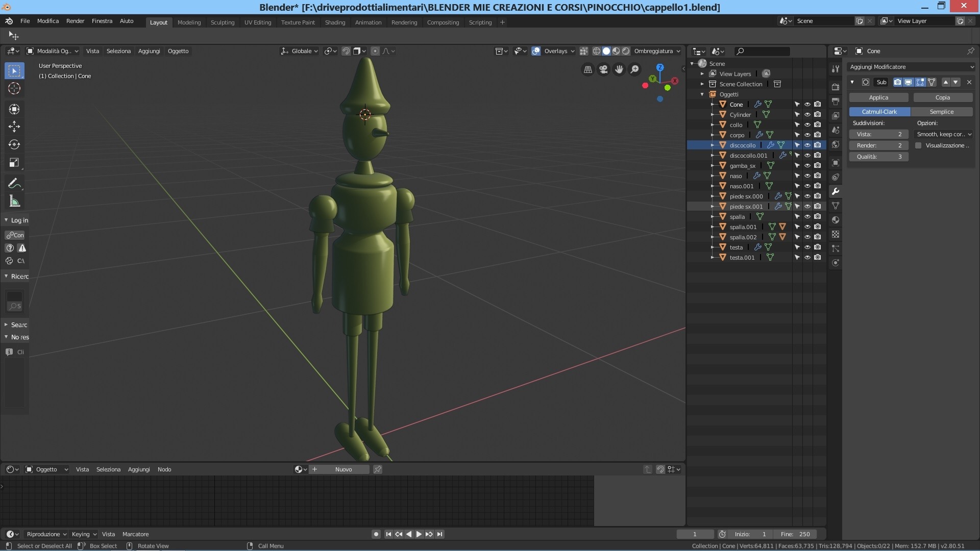
Task: Open the Modifica menu
Action: (x=48, y=21)
